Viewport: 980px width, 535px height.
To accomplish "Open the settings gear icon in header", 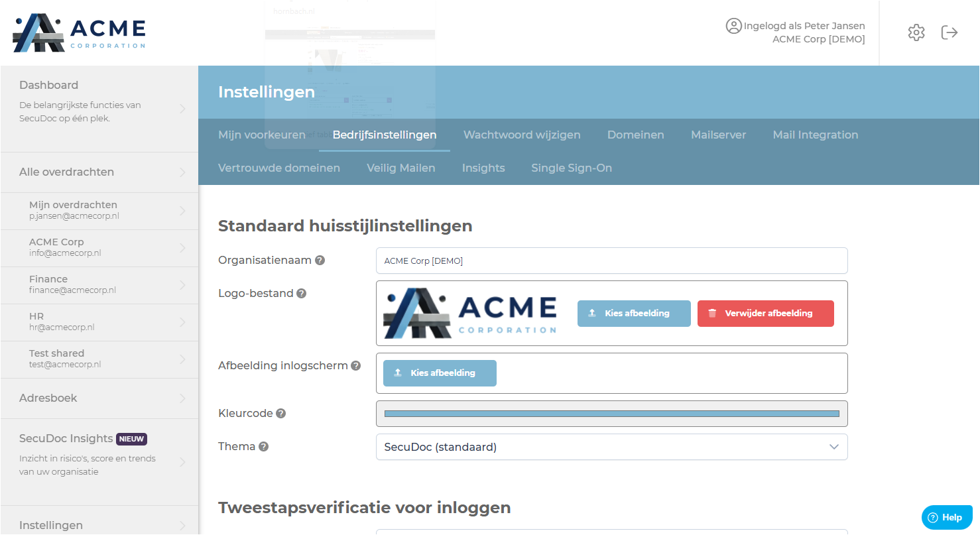I will pyautogui.click(x=916, y=32).
